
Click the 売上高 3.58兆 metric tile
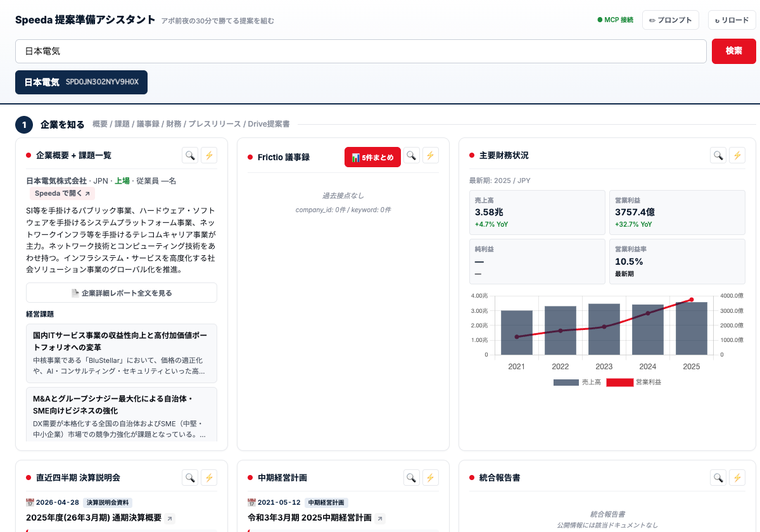[538, 213]
